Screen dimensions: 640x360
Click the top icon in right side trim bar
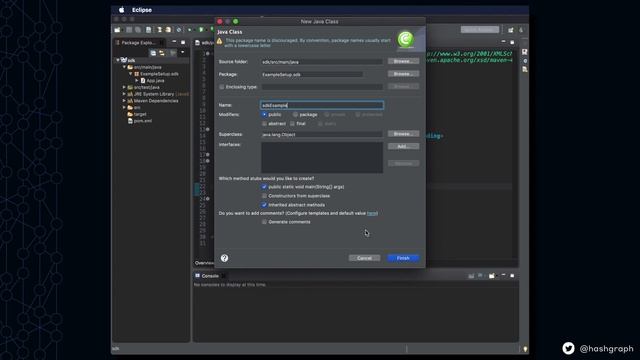524,52
